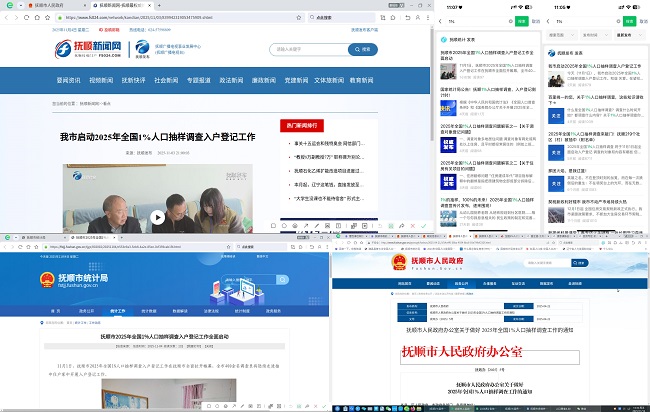
Task: Open tab list dropdown beside top browser logo
Action: [x=20, y=5]
